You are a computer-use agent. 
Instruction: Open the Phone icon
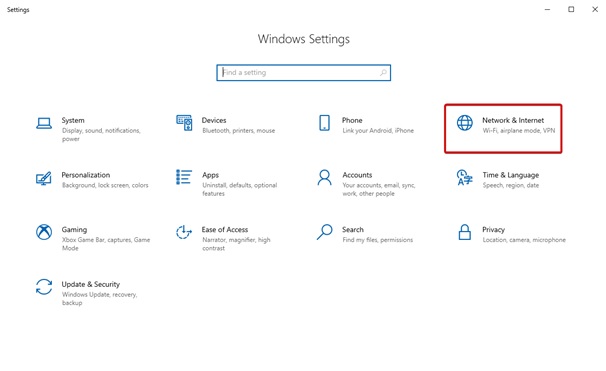point(324,123)
